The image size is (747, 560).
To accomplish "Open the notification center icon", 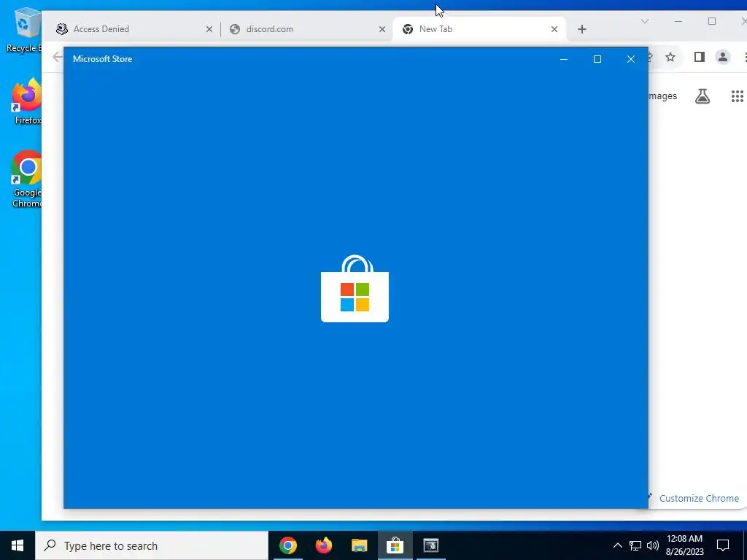I will pos(723,545).
